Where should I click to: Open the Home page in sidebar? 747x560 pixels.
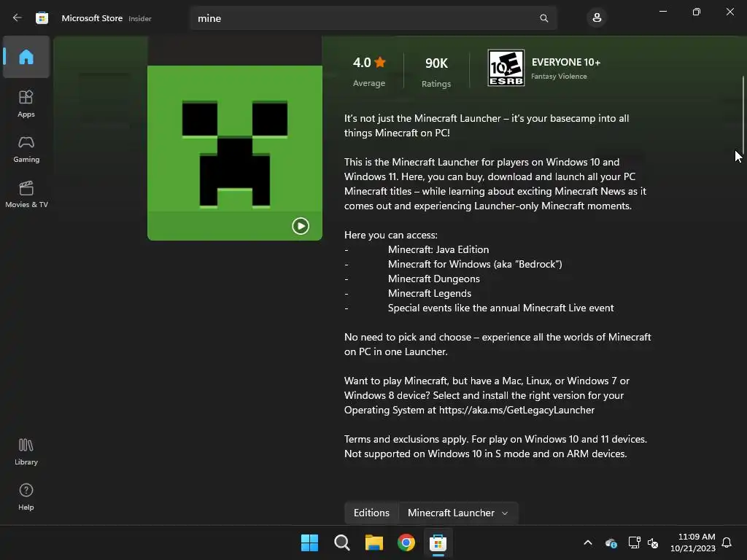tap(26, 57)
